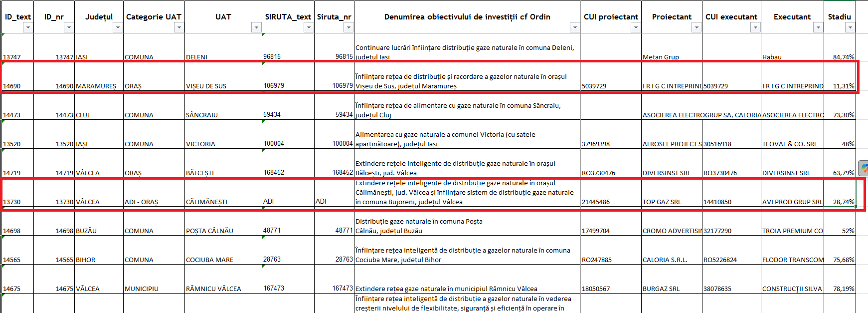
Task: Open the CUI proiectant filter dropdown
Action: coord(636,27)
